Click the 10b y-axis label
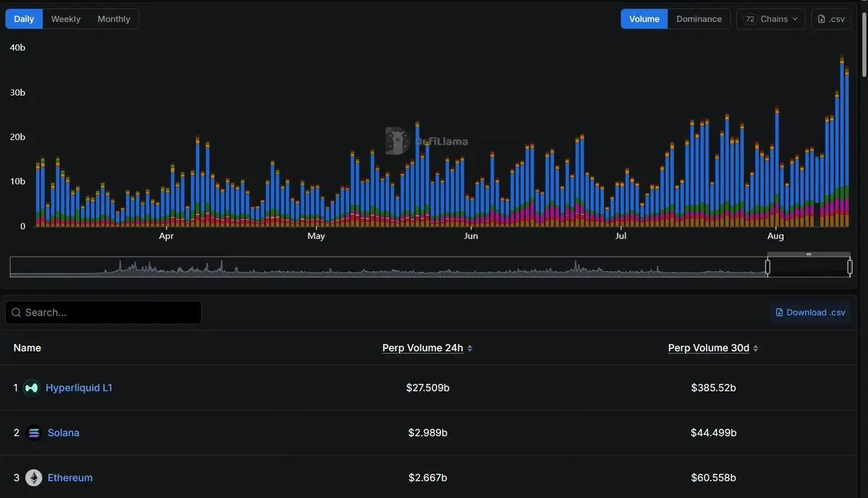The height and width of the screenshot is (498, 868). pos(17,181)
